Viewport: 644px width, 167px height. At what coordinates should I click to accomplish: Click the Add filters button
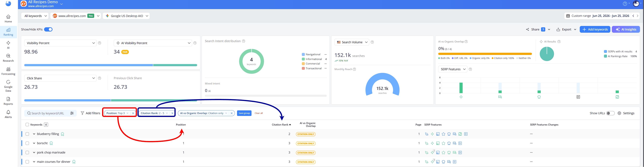(x=90, y=113)
